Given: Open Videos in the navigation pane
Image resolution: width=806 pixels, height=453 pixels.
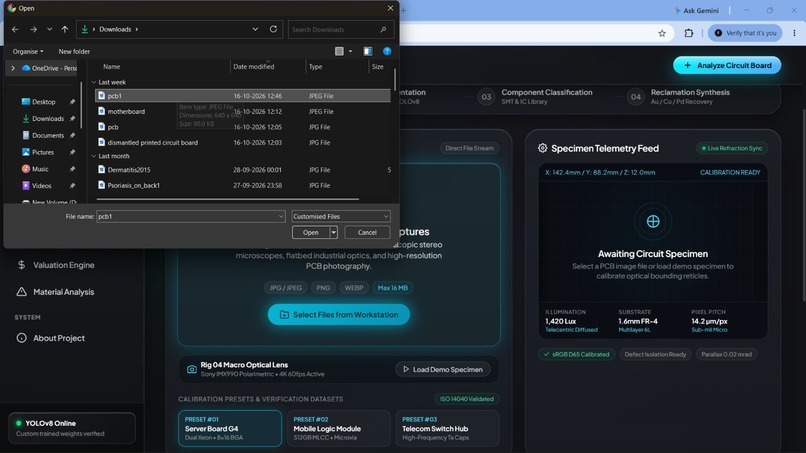Looking at the screenshot, I should pos(42,186).
